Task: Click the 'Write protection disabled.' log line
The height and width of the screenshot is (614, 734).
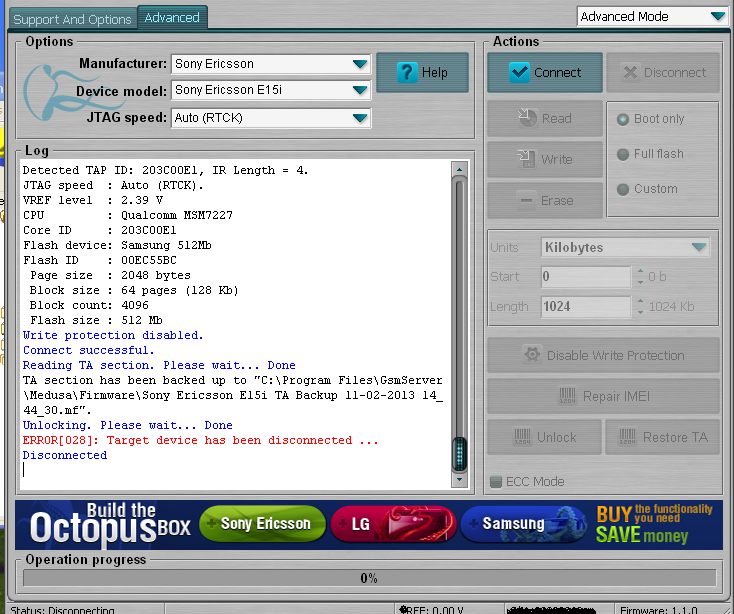Action: [x=113, y=336]
